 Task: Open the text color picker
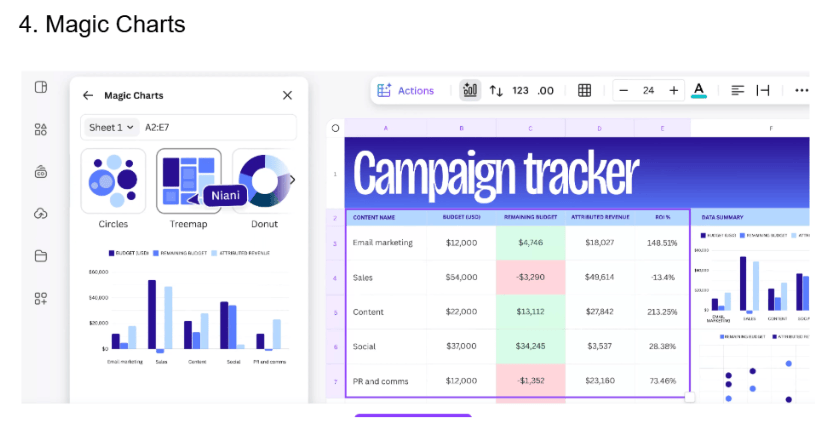699,90
